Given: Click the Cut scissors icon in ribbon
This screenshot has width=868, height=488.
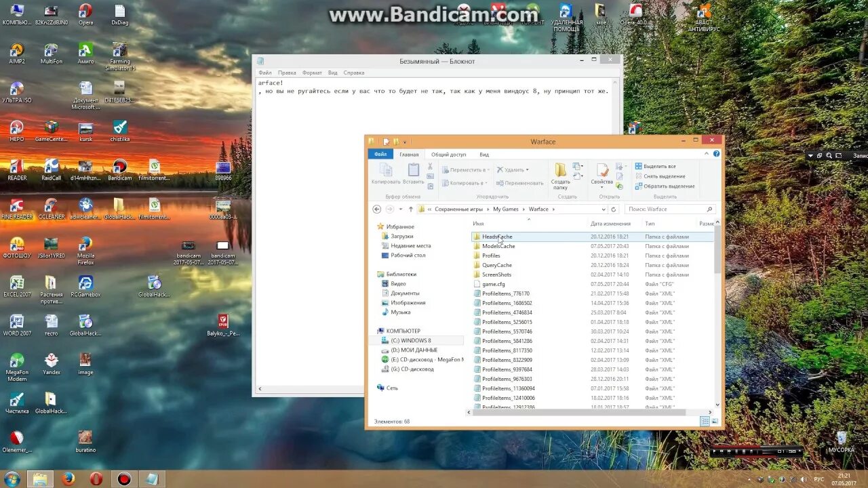Looking at the screenshot, I should 430,167.
